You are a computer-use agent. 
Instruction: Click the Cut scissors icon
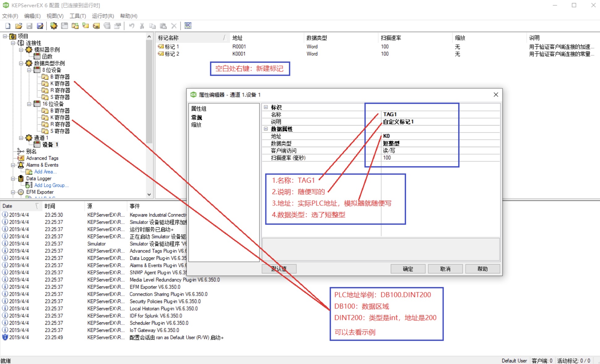tap(142, 26)
